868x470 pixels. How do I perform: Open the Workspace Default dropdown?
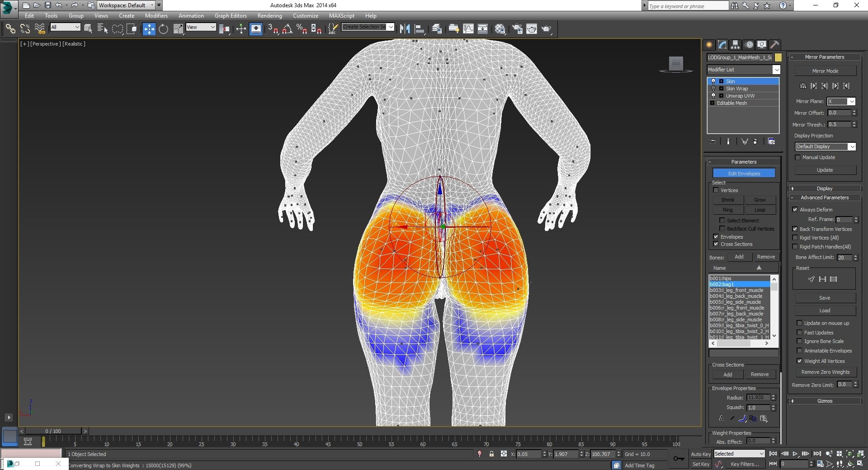point(126,5)
